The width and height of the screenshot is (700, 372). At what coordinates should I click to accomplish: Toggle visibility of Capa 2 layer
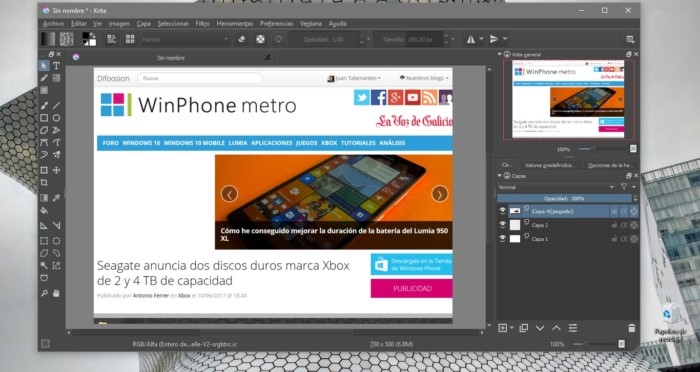click(502, 225)
